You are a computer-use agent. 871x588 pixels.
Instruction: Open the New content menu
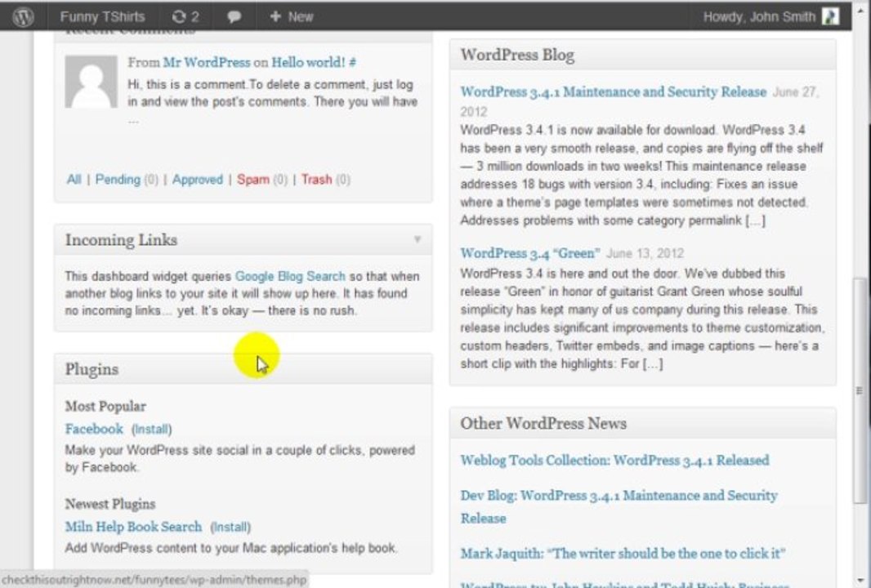(x=291, y=16)
